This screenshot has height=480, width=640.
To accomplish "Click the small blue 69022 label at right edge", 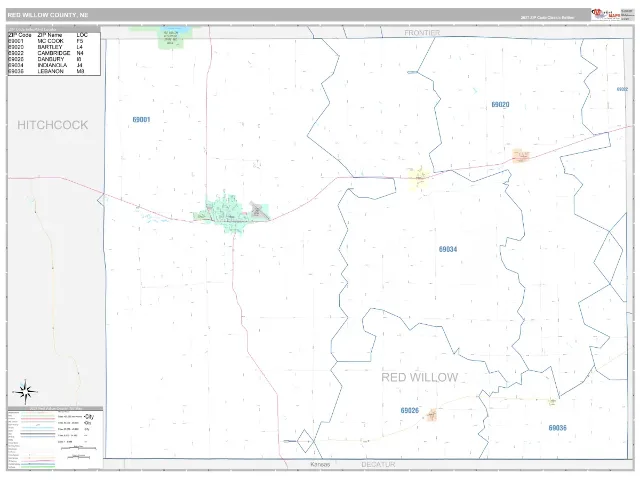I will [x=622, y=89].
